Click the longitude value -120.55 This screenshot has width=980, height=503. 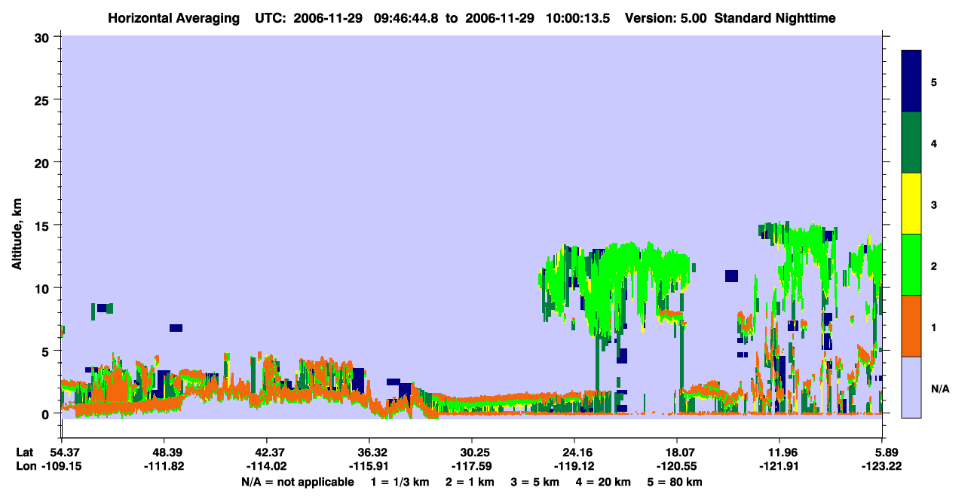[677, 467]
